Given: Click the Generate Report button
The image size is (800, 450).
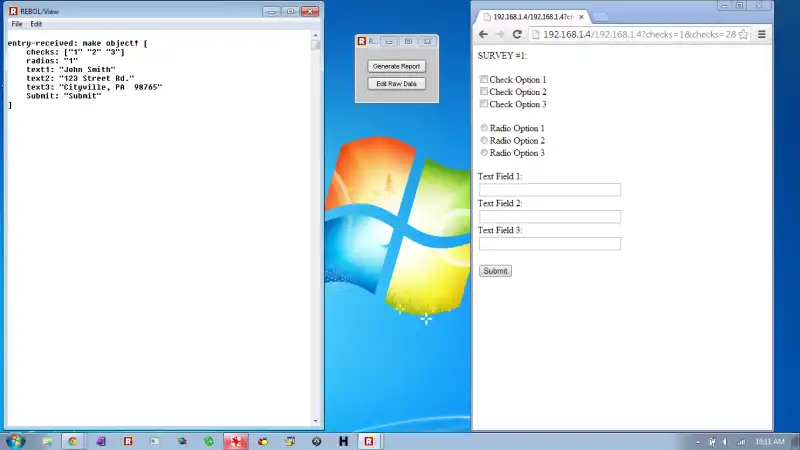Looking at the screenshot, I should pyautogui.click(x=396, y=66).
